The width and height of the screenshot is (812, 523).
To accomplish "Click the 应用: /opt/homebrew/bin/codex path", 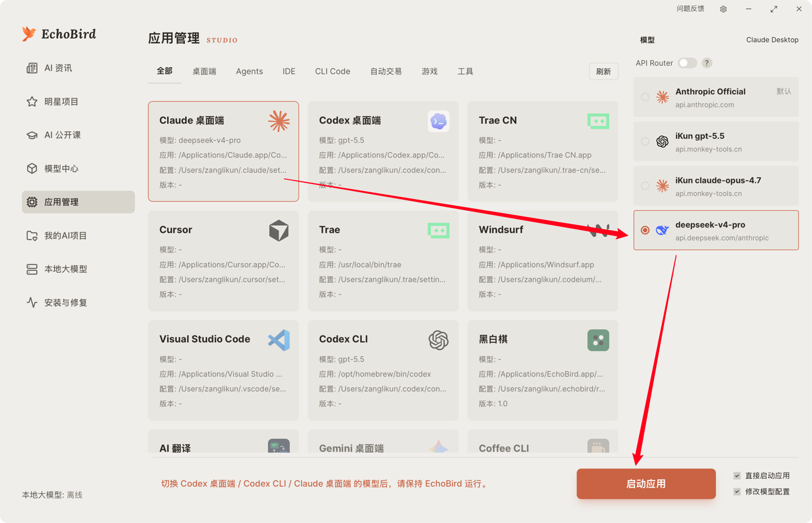I will (375, 374).
